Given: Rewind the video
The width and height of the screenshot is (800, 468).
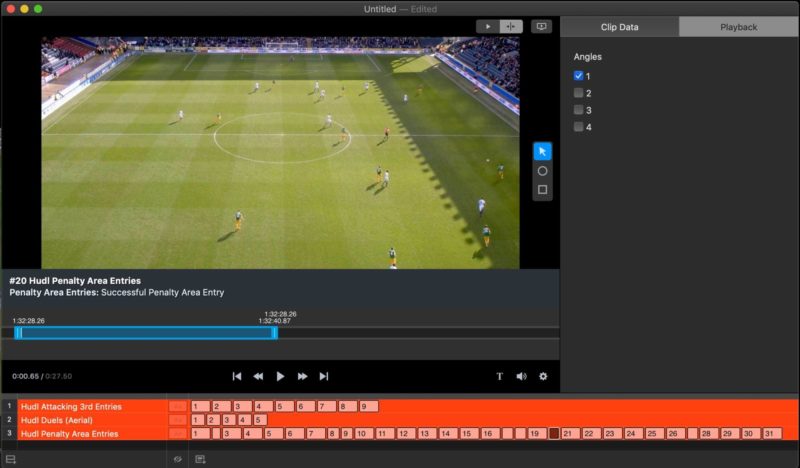Looking at the screenshot, I should tap(258, 376).
